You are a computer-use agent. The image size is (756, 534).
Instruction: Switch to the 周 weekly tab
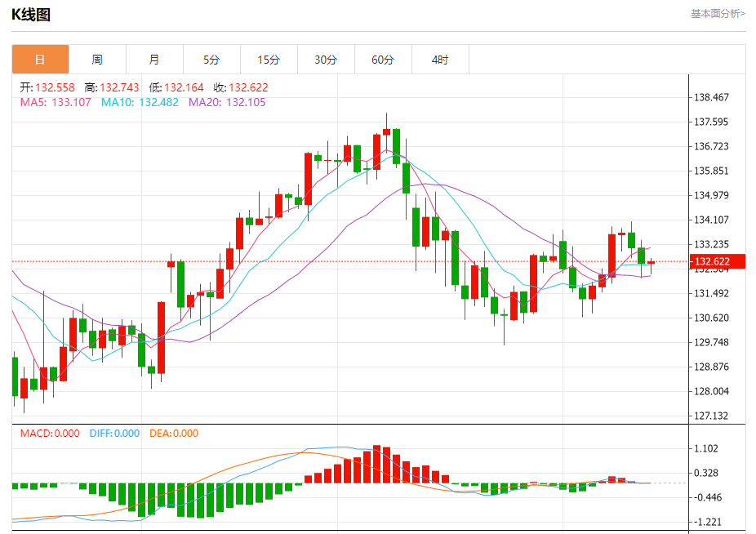pyautogui.click(x=97, y=60)
